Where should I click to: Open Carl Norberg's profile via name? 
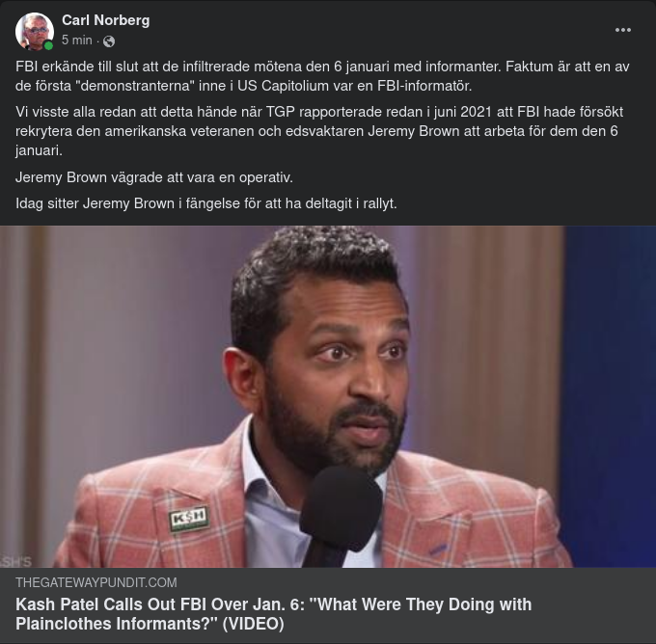click(x=105, y=20)
